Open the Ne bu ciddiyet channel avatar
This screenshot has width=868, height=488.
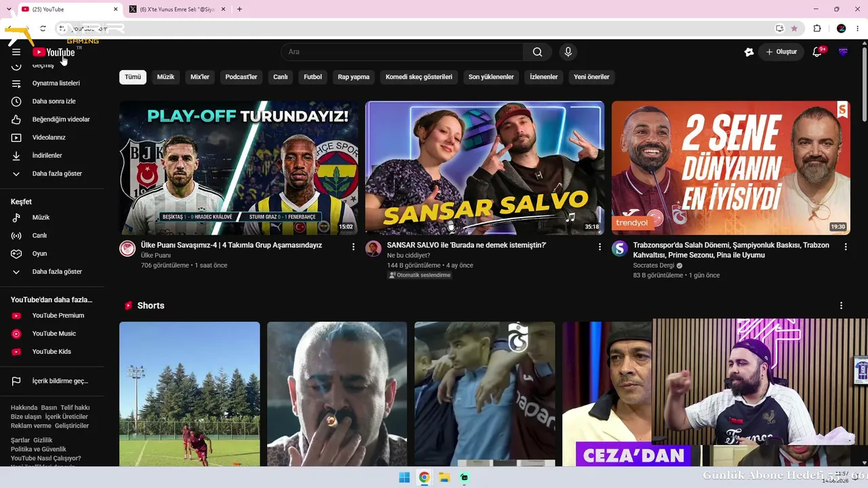coord(374,249)
